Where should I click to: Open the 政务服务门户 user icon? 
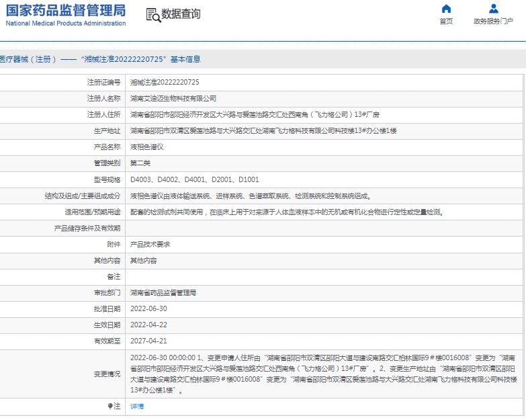pos(494,9)
